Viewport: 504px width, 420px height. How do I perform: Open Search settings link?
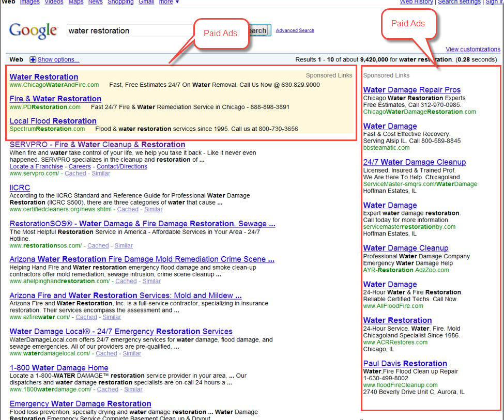459,2
